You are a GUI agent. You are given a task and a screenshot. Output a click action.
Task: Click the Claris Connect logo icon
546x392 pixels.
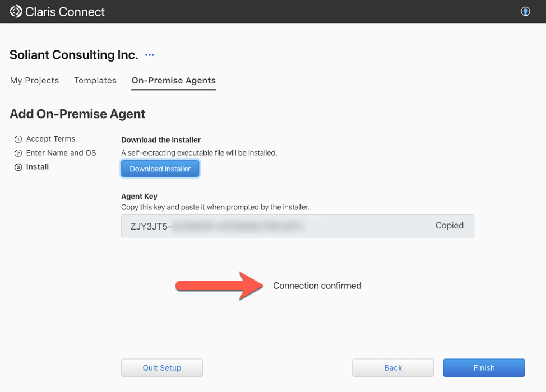click(16, 11)
